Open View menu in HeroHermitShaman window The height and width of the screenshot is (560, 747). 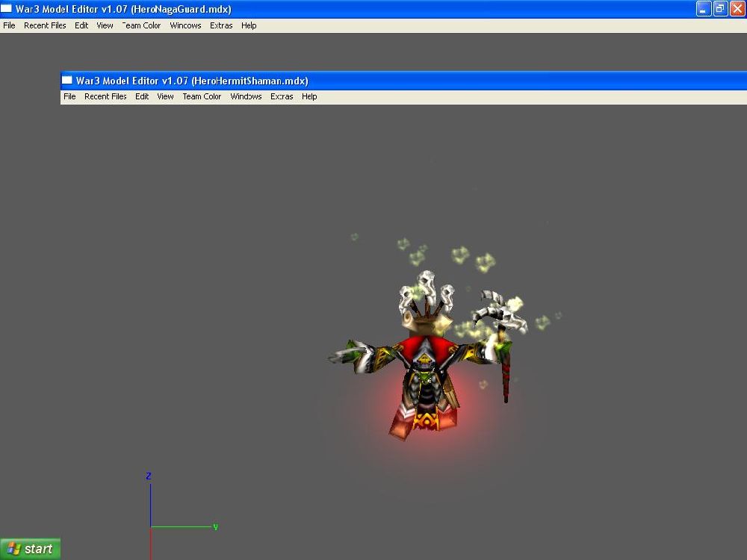coord(165,96)
